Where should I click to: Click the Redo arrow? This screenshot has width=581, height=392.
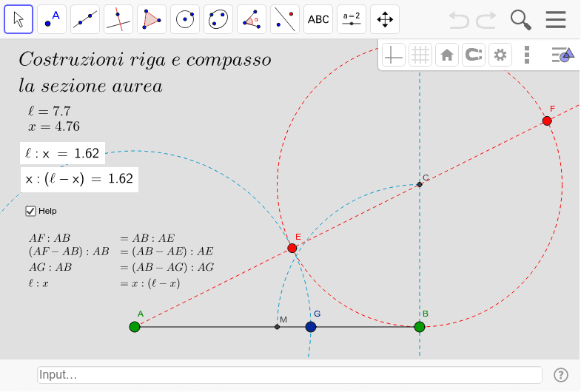pos(486,20)
